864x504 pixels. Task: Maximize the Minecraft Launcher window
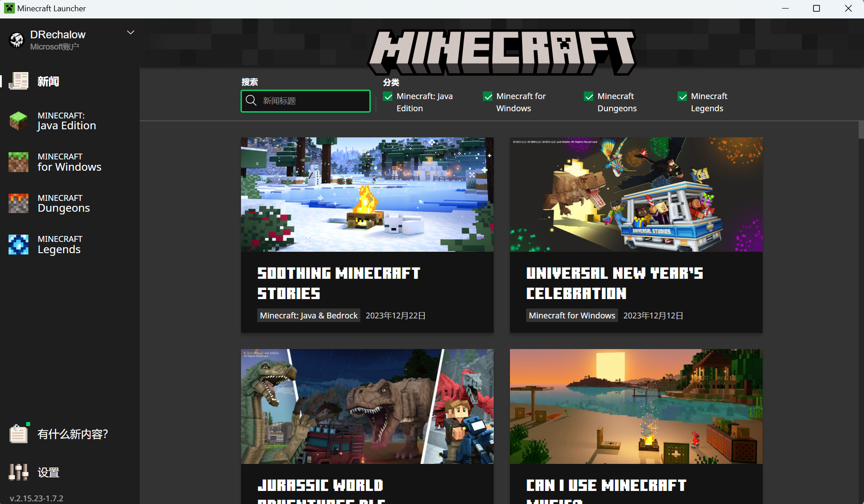pos(816,9)
